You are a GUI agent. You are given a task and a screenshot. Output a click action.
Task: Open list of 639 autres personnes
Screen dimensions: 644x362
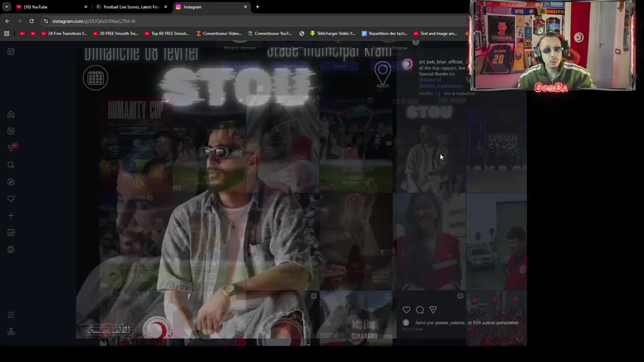coord(496,323)
